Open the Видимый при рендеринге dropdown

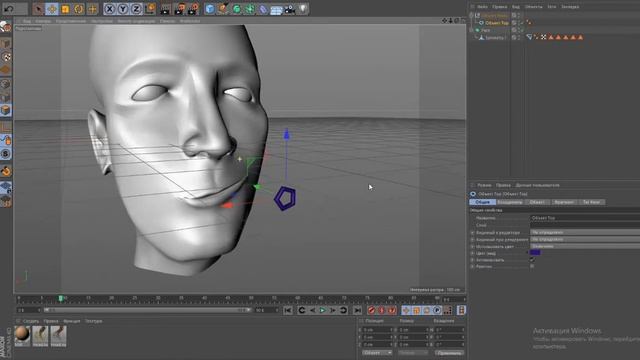click(x=585, y=239)
